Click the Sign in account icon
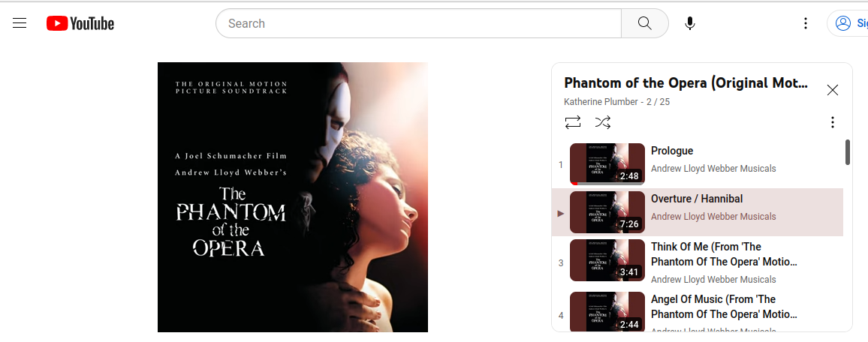This screenshot has width=868, height=342. tap(843, 23)
